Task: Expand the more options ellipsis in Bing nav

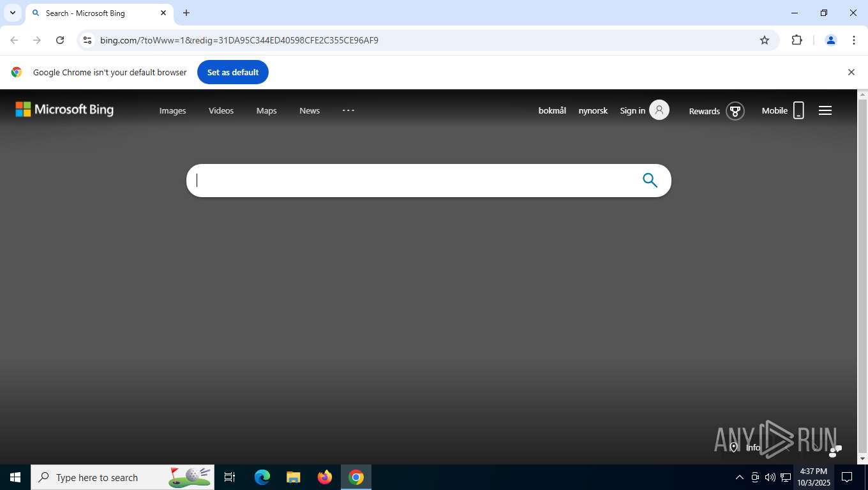Action: tap(348, 110)
